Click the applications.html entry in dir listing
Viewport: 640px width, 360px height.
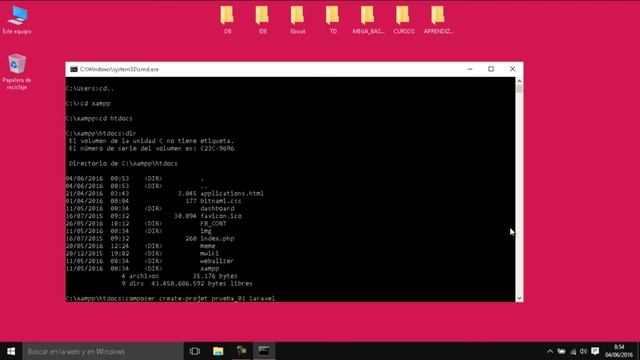(232, 193)
